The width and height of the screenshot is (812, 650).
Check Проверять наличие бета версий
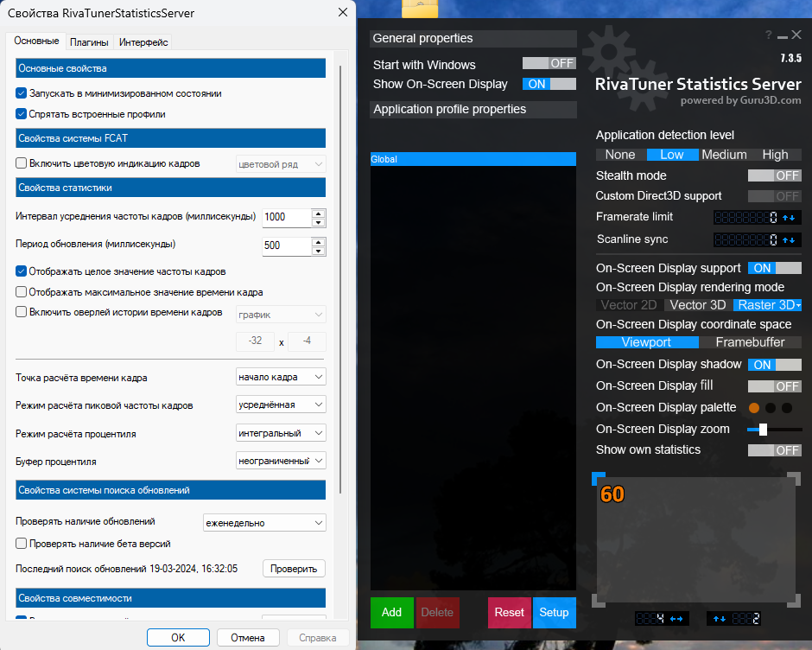click(22, 543)
